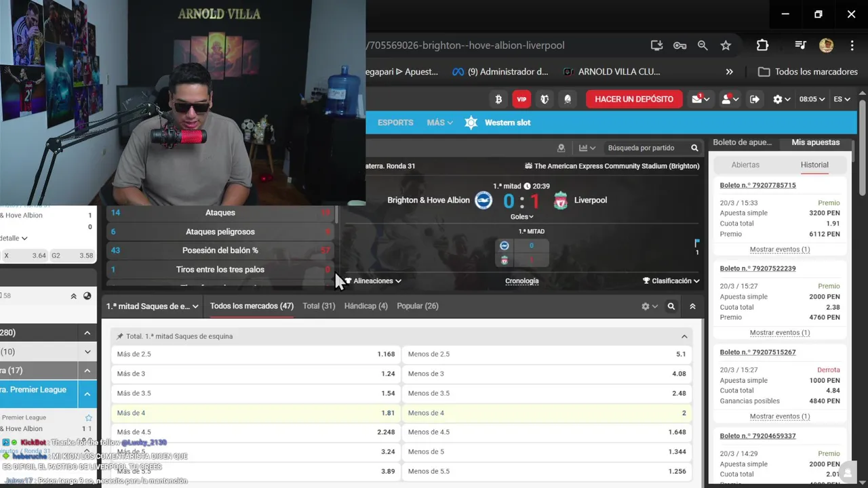Expand the Clasificación standings dropdown
868x488 pixels.
[671, 281]
